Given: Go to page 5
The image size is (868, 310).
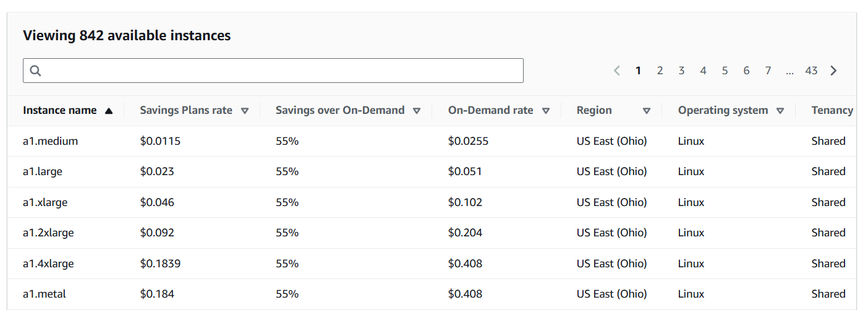Looking at the screenshot, I should pyautogui.click(x=725, y=71).
